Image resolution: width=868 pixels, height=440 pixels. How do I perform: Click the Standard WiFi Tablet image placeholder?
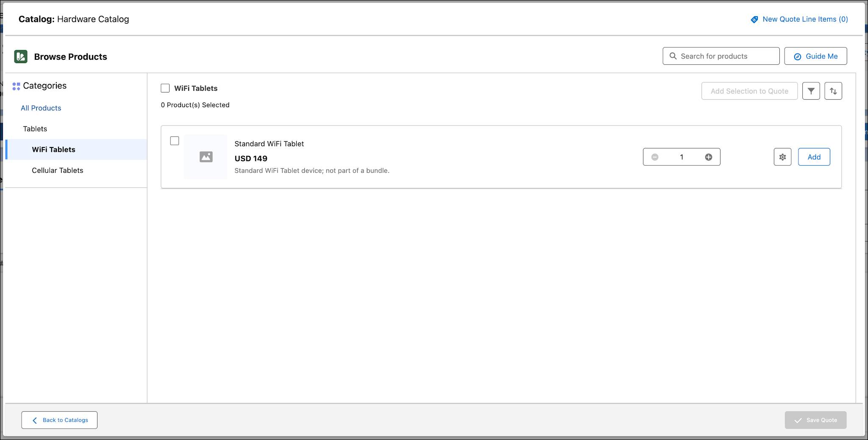[x=206, y=157]
